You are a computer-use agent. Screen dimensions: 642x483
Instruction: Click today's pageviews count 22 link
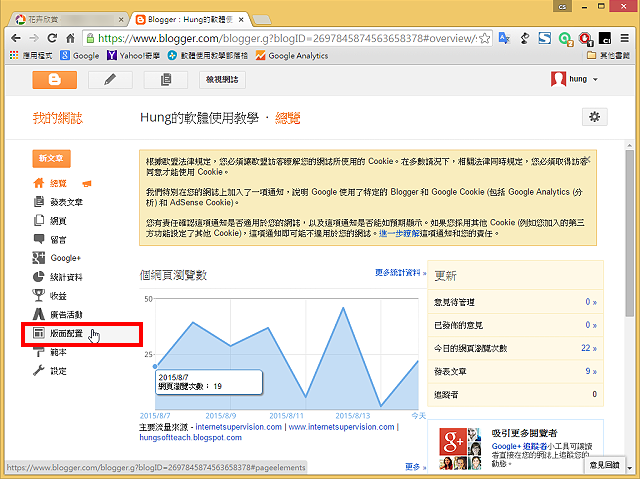pyautogui.click(x=589, y=348)
